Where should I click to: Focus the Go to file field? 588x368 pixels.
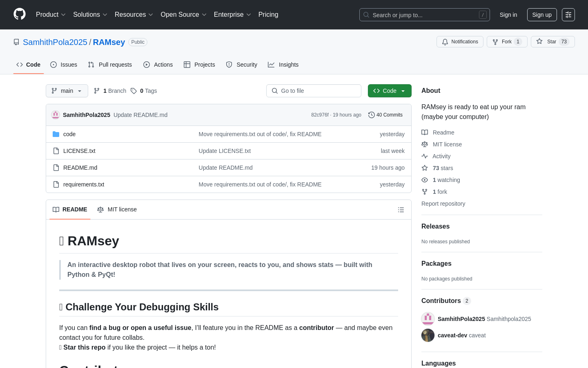[x=314, y=91]
